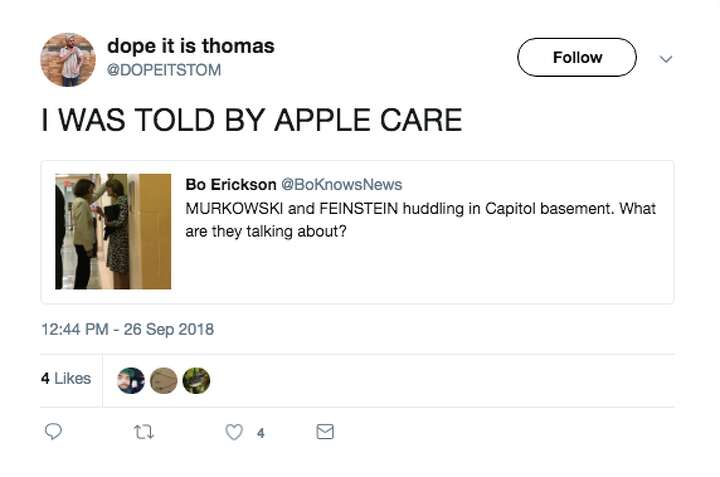The width and height of the screenshot is (720, 477).
Task: Open the "dope it is thomas" display name
Action: point(190,46)
